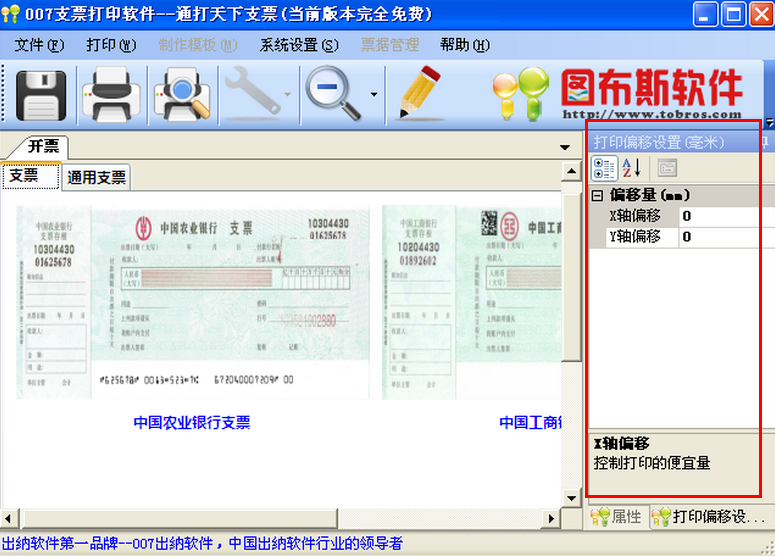Click the printer icon in toolbar

(111, 94)
